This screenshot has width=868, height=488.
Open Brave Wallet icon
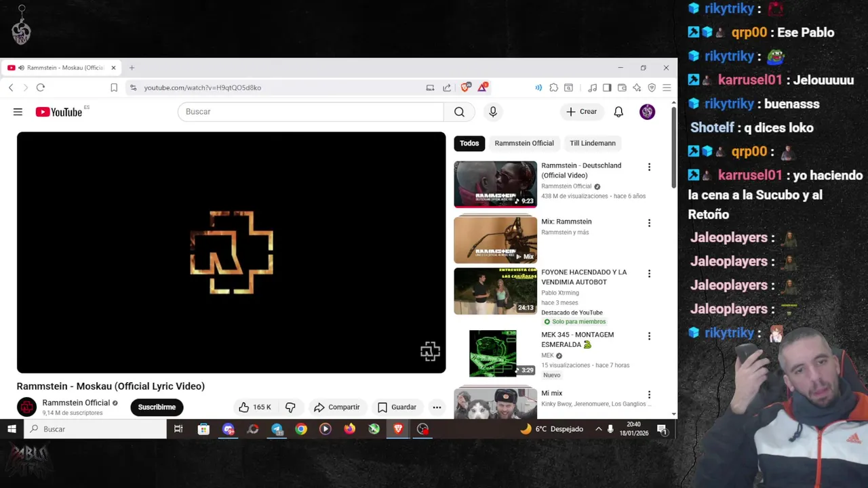(x=622, y=87)
